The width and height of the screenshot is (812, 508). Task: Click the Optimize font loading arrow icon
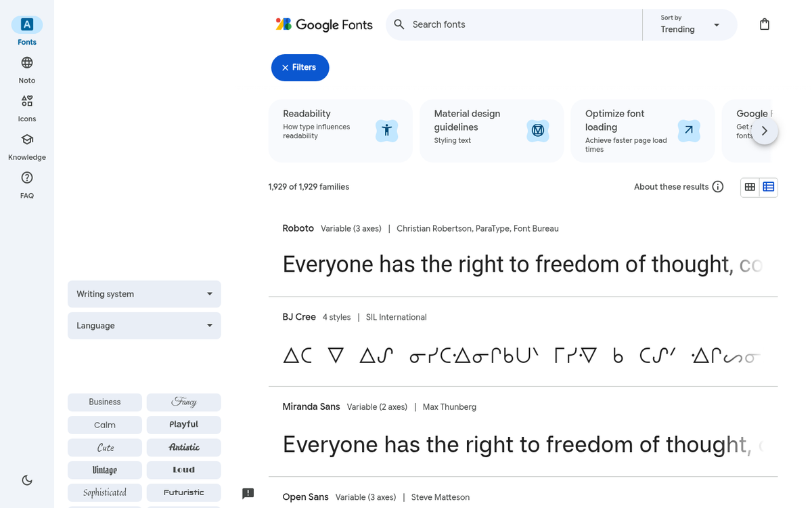[x=689, y=131]
